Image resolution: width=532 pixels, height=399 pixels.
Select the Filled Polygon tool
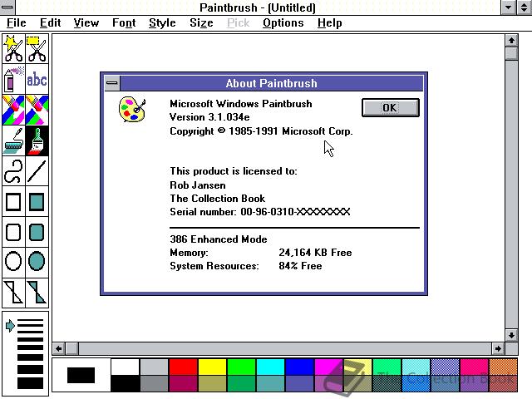tap(37, 292)
